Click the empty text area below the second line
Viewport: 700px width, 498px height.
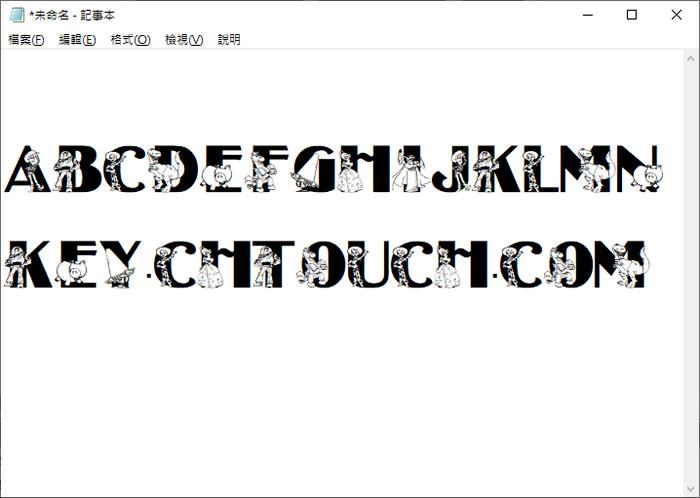(342, 393)
